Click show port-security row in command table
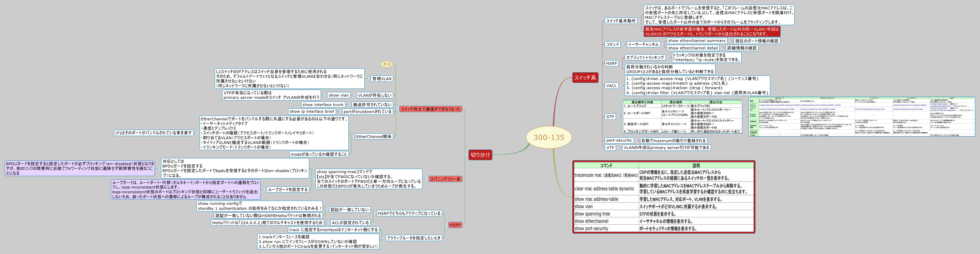Image resolution: width=980 pixels, height=254 pixels. (x=664, y=229)
